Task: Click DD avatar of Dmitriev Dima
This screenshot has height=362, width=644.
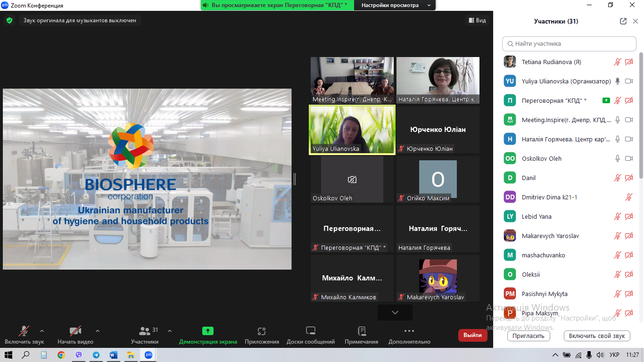Action: point(510,197)
